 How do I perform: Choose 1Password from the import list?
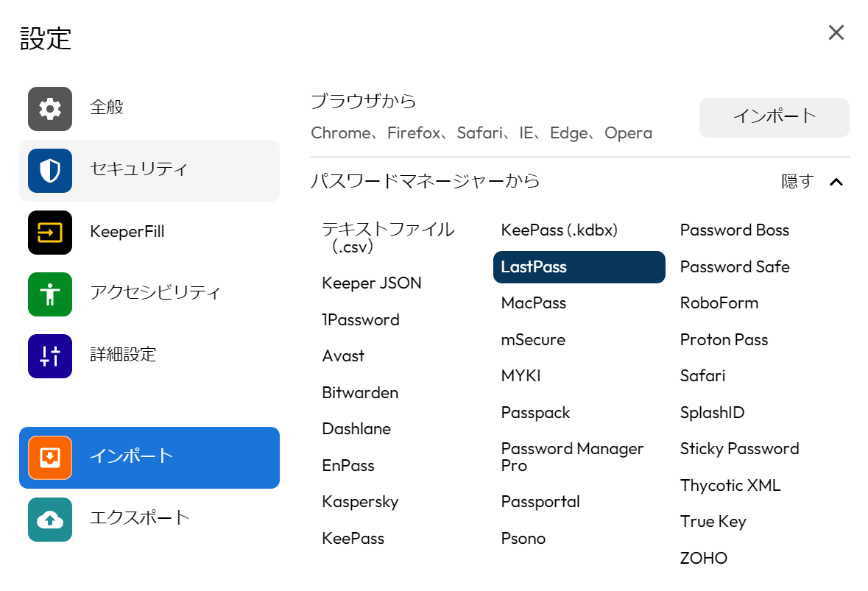point(361,320)
